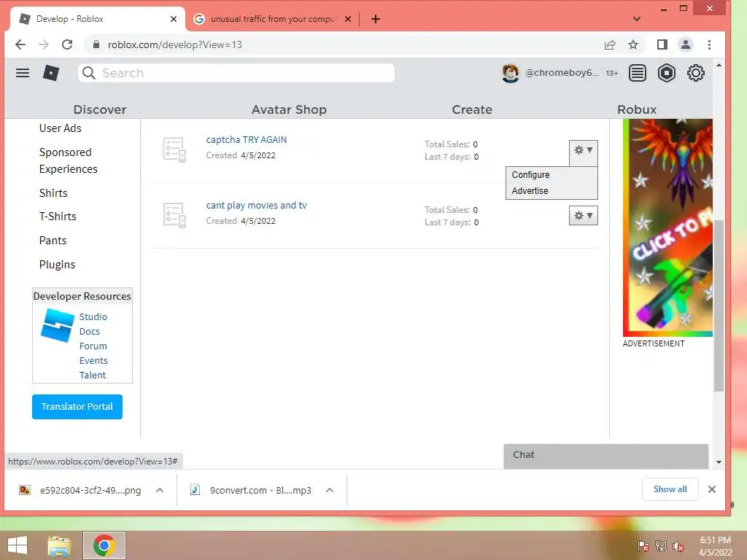This screenshot has width=747, height=560.
Task: Bookmark this page with star
Action: 632,44
